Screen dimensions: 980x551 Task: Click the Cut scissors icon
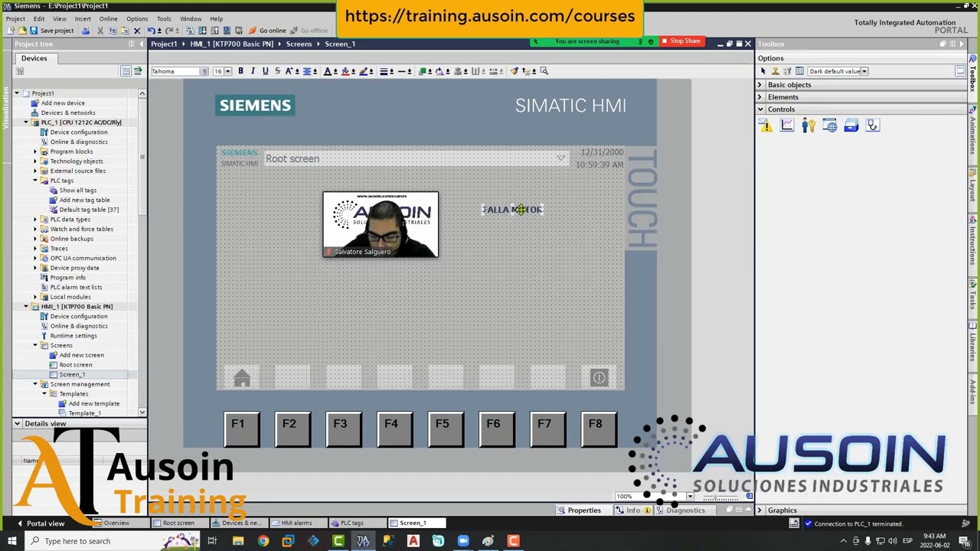(100, 31)
